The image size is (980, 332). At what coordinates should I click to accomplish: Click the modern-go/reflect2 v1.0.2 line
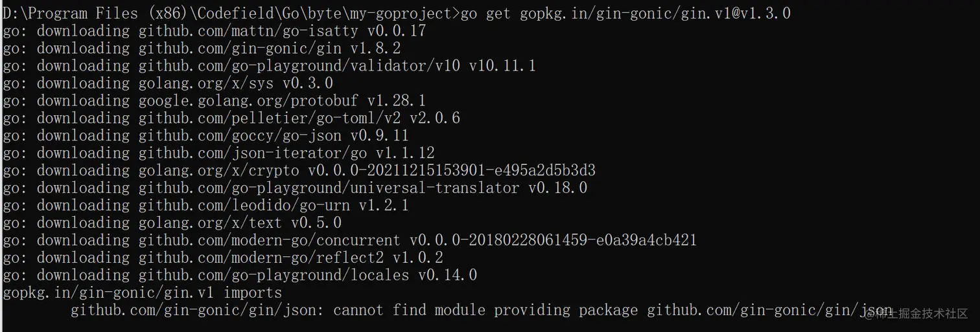[223, 258]
